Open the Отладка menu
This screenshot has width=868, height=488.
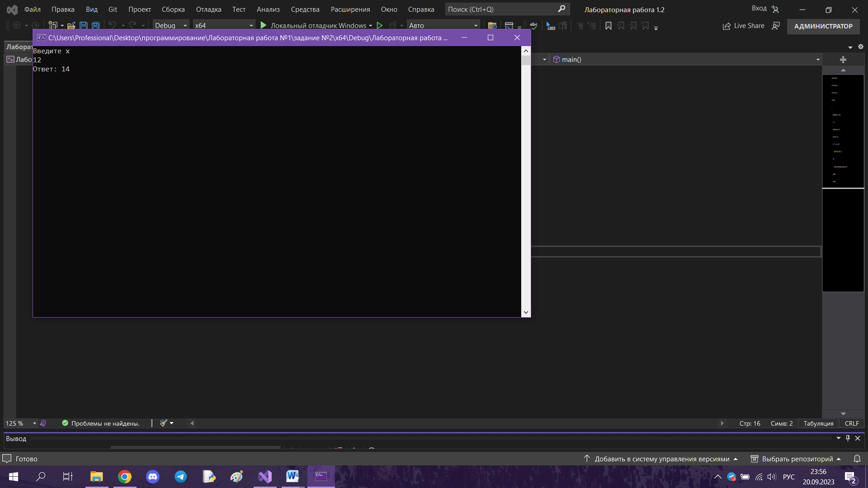pyautogui.click(x=208, y=9)
